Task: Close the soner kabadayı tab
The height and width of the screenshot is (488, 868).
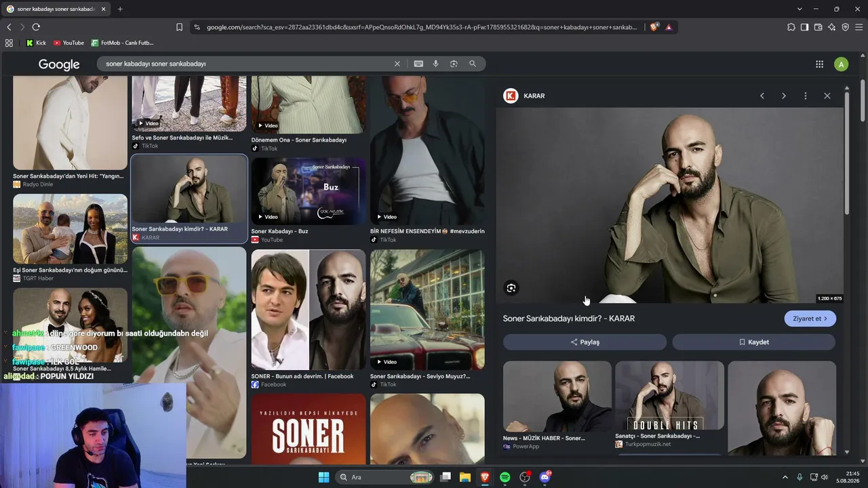Action: [103, 9]
